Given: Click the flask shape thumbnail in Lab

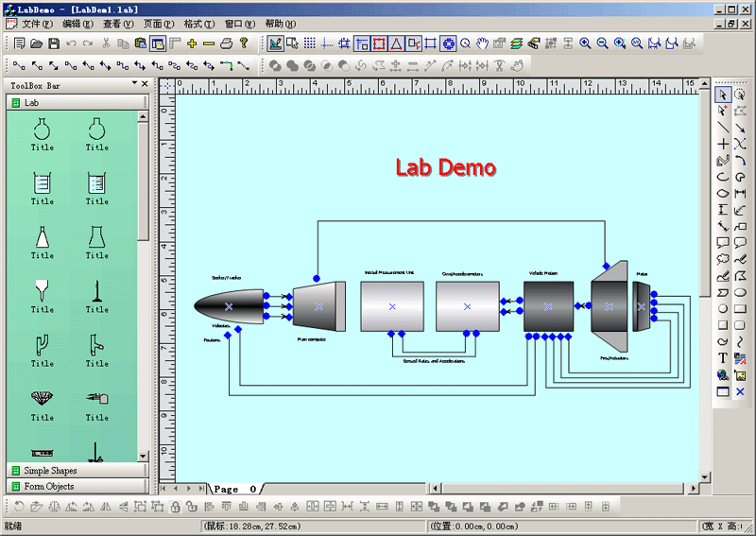Looking at the screenshot, I should [43, 130].
